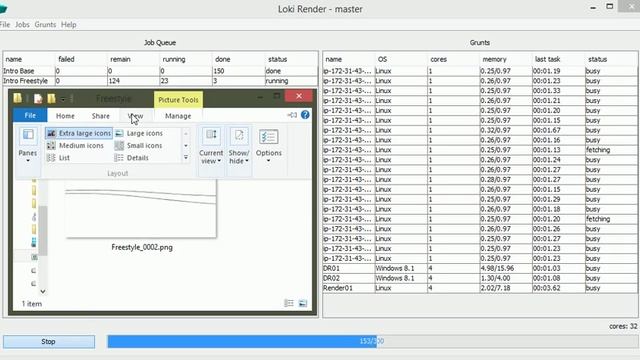
Task: Click the 4.98/15.96 memory cell
Action: click(x=506, y=269)
